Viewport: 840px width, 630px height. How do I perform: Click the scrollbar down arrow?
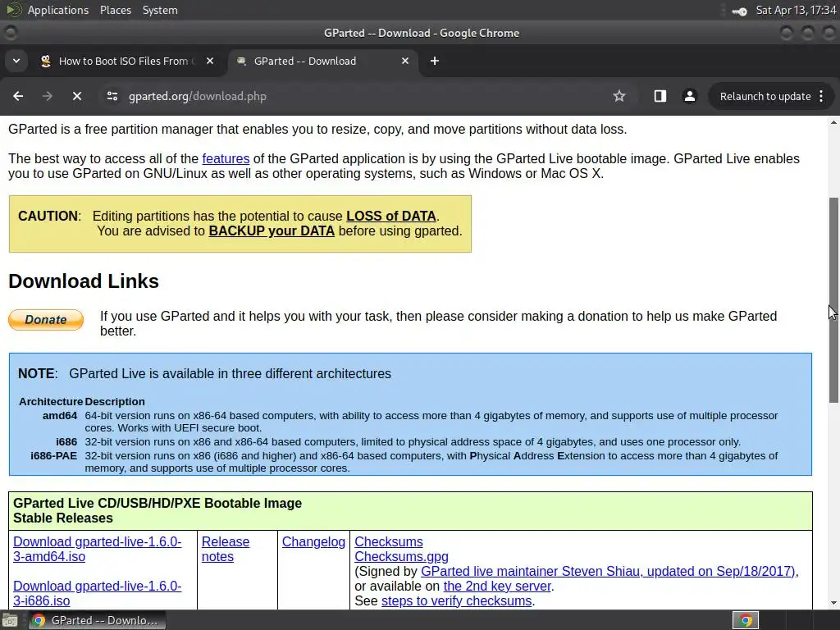pos(833,603)
